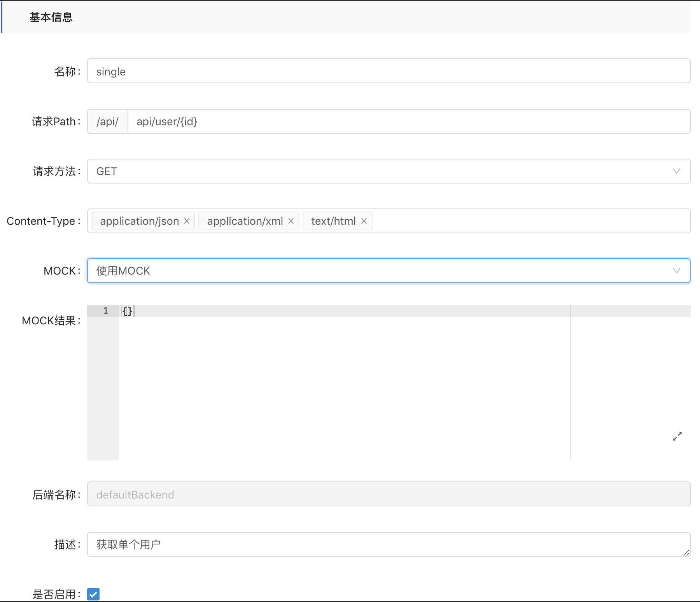Click the application/json tag label
This screenshot has width=700, height=602.
click(139, 221)
